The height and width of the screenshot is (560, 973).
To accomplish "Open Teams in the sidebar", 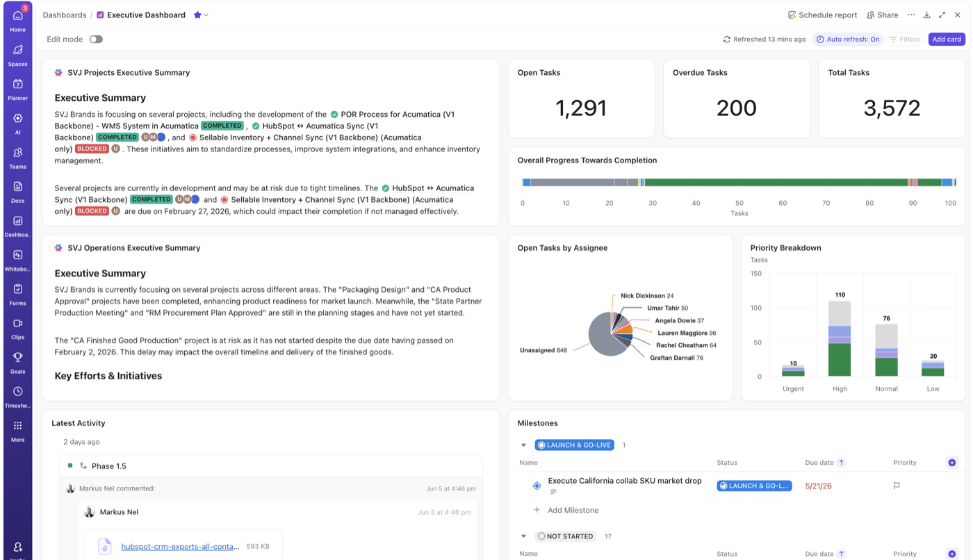I will point(17,157).
